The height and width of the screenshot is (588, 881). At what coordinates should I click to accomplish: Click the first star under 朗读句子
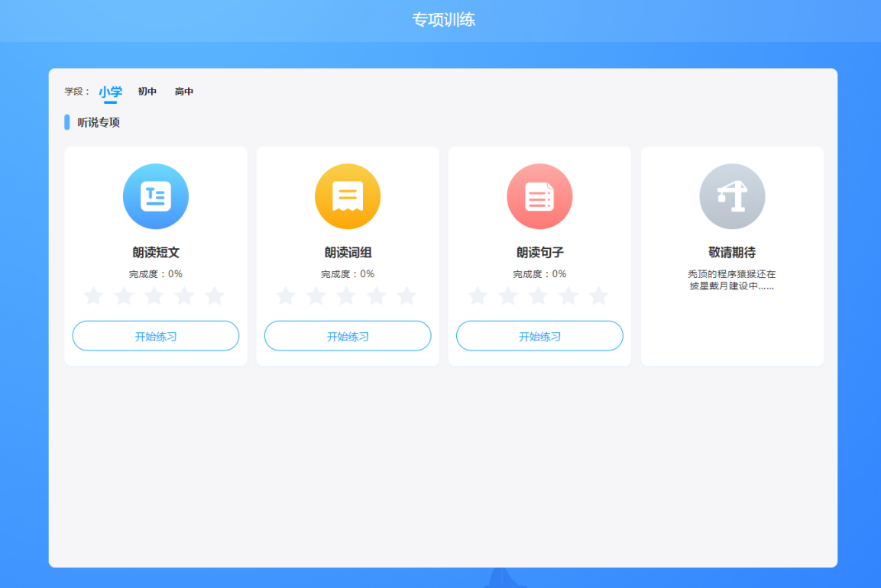pyautogui.click(x=478, y=296)
